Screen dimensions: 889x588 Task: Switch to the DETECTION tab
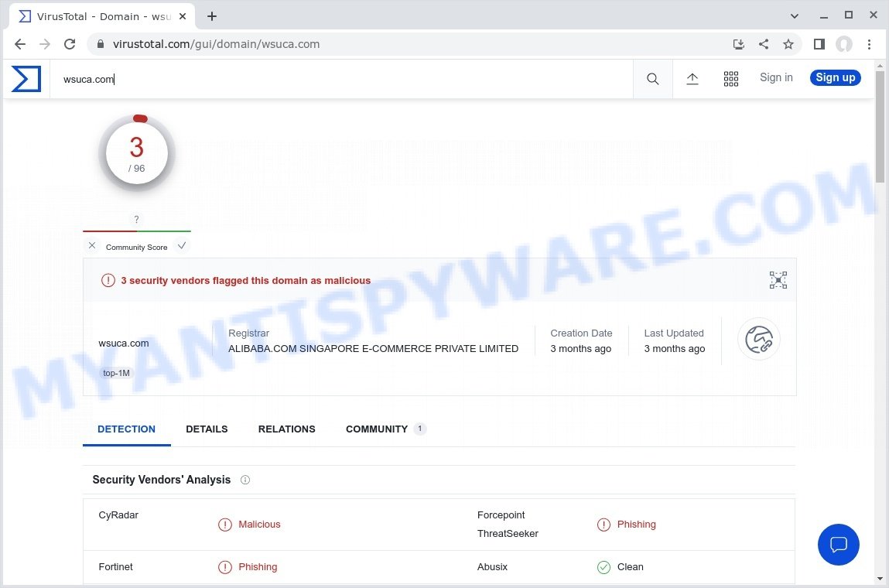(126, 429)
